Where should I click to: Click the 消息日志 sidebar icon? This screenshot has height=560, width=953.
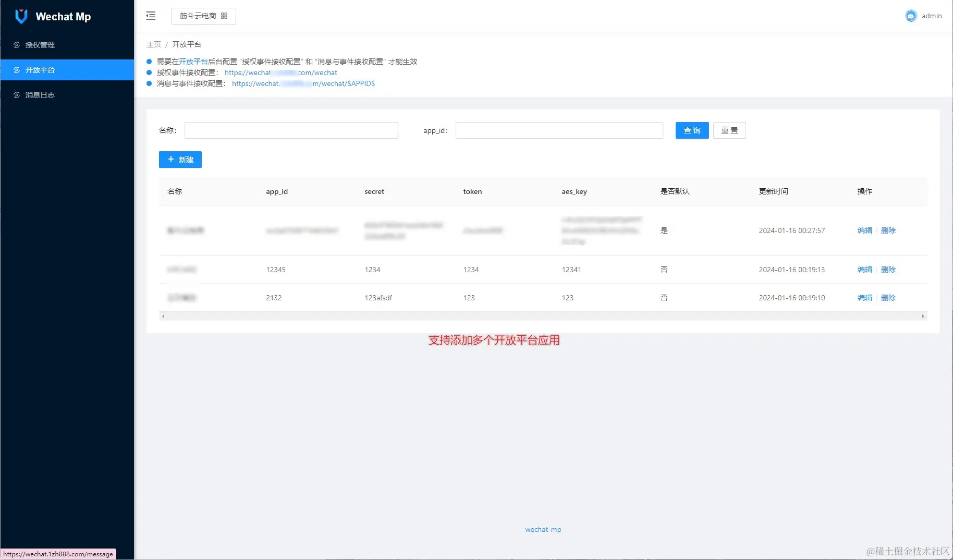(x=17, y=95)
